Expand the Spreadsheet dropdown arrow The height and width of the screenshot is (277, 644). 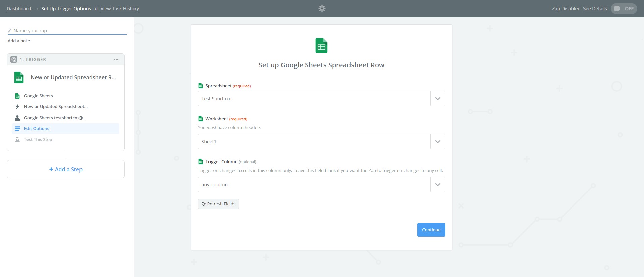point(438,99)
